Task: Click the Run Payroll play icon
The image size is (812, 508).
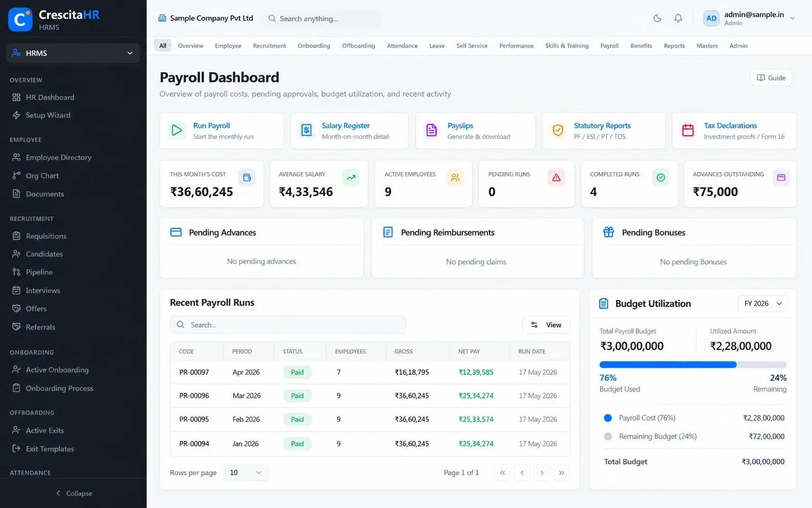Action: [x=177, y=131]
